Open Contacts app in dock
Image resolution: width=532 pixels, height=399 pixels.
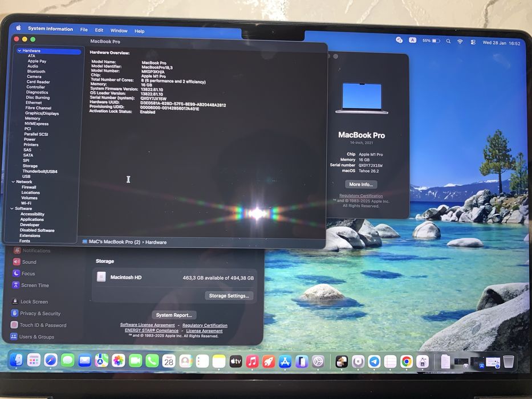(x=185, y=361)
